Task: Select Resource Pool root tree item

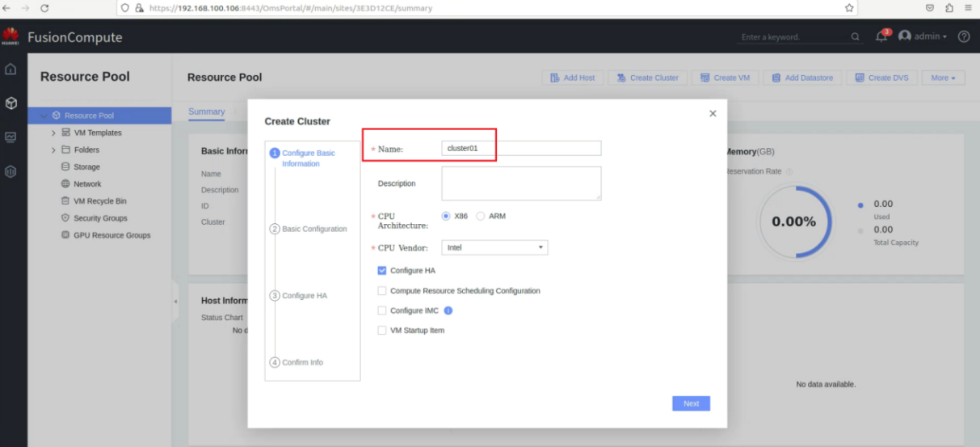Action: 99,116
